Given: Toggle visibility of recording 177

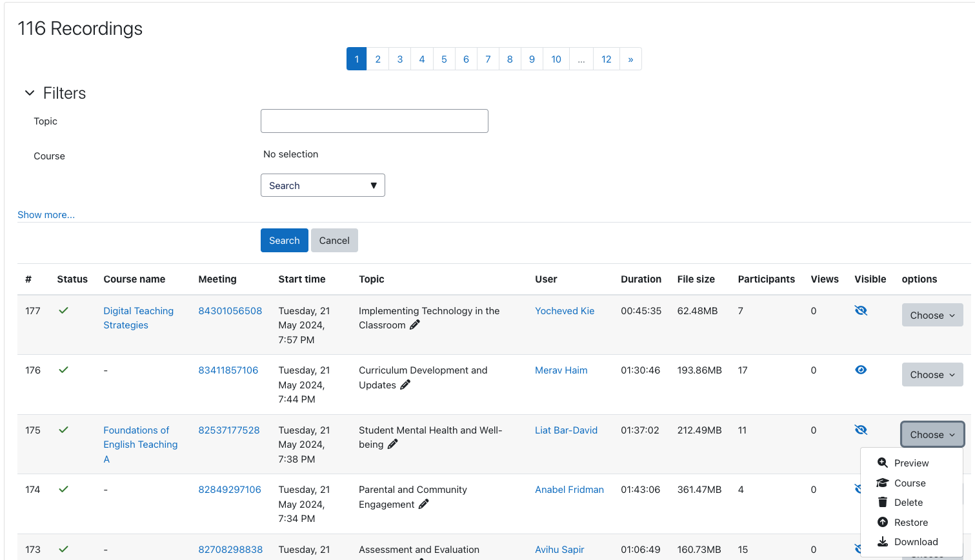Looking at the screenshot, I should [861, 310].
